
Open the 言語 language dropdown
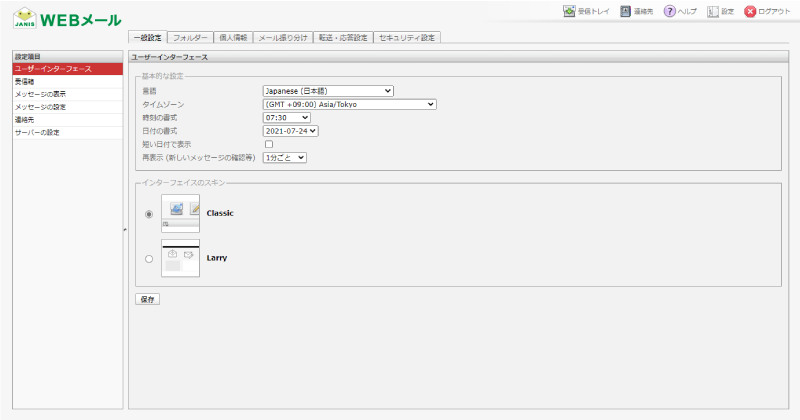click(x=327, y=91)
